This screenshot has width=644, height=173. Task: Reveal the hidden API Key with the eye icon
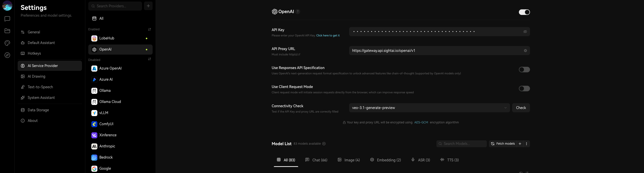pyautogui.click(x=525, y=32)
